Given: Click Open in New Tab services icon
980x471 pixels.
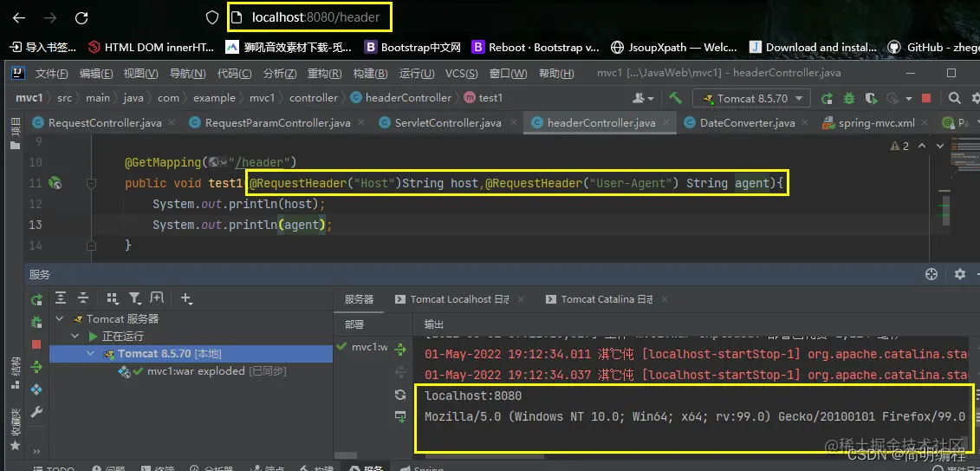Looking at the screenshot, I should coord(156,298).
